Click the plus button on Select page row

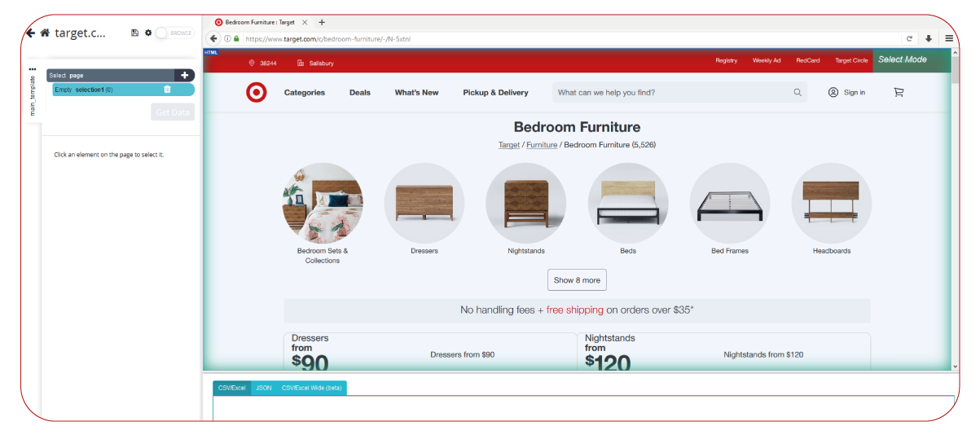pyautogui.click(x=185, y=75)
